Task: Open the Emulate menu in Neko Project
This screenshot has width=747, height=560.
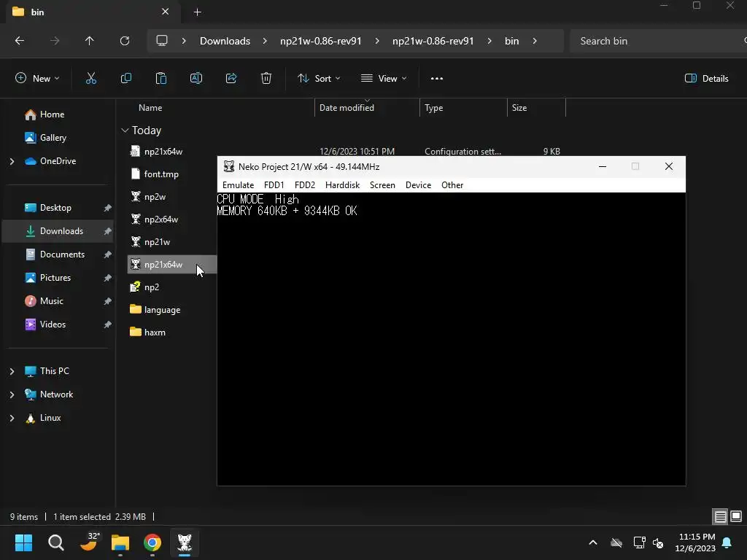Action: (238, 184)
